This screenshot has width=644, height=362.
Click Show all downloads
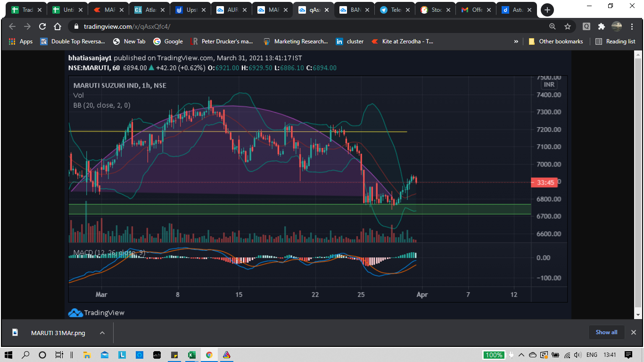(x=606, y=332)
